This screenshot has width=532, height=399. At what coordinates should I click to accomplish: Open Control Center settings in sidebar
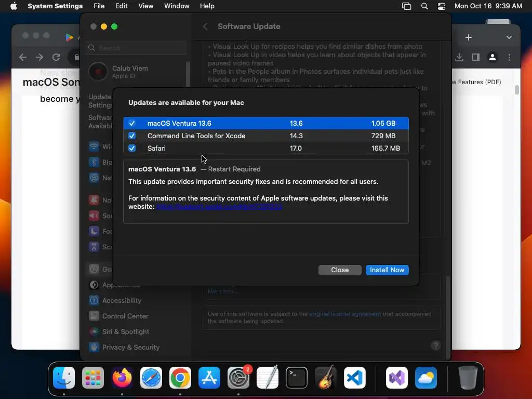118,316
